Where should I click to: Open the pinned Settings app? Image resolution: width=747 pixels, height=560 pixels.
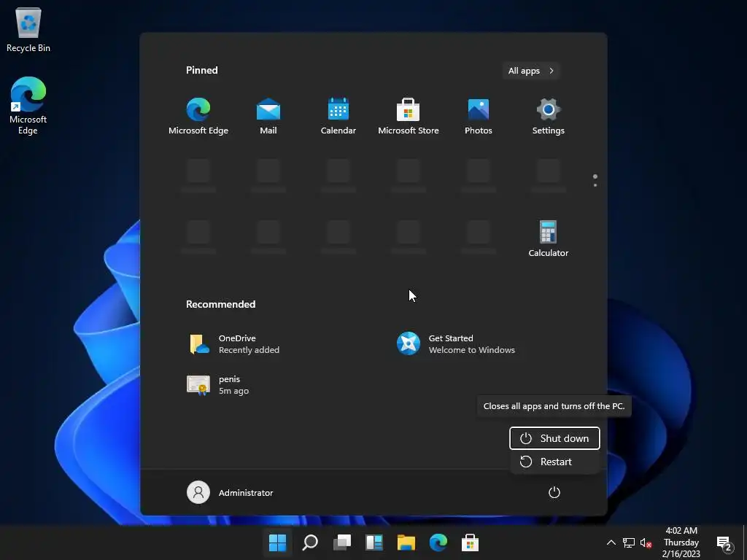[549, 116]
